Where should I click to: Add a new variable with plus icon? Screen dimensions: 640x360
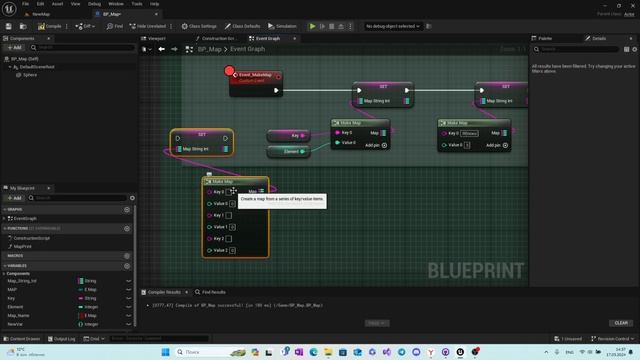pyautogui.click(x=127, y=266)
